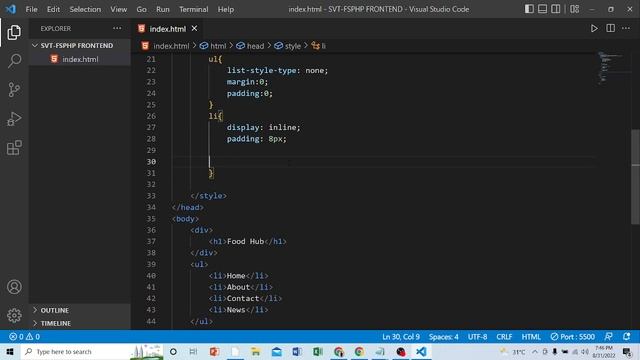Image resolution: width=640 pixels, height=360 pixels.
Task: Open Task View on the taskbar
Action: click(x=193, y=352)
